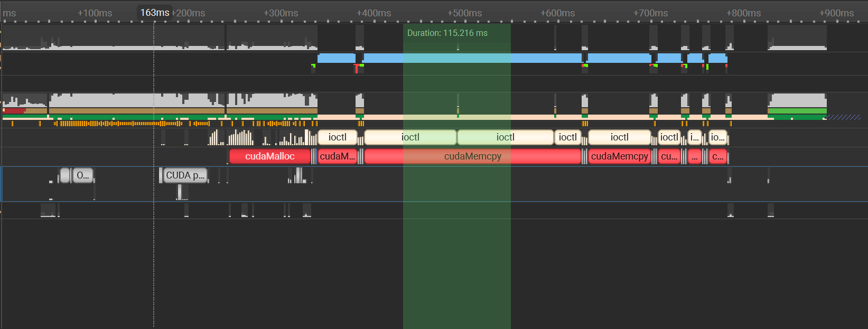
Task: Click the truncated cudaM... bar beside cudaMalloc
Action: point(338,156)
